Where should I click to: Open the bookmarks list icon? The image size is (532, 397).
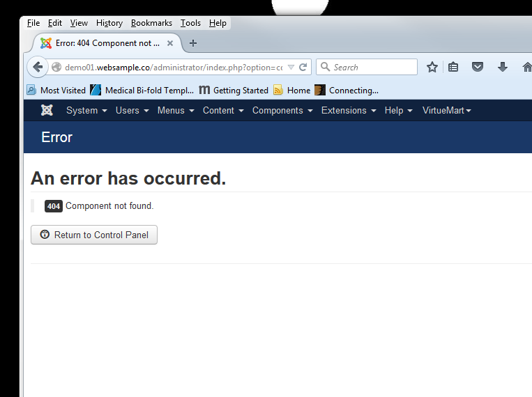pos(453,67)
